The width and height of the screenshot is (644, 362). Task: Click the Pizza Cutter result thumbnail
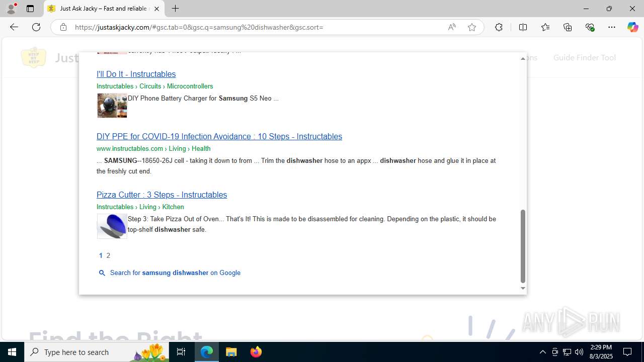(x=112, y=226)
